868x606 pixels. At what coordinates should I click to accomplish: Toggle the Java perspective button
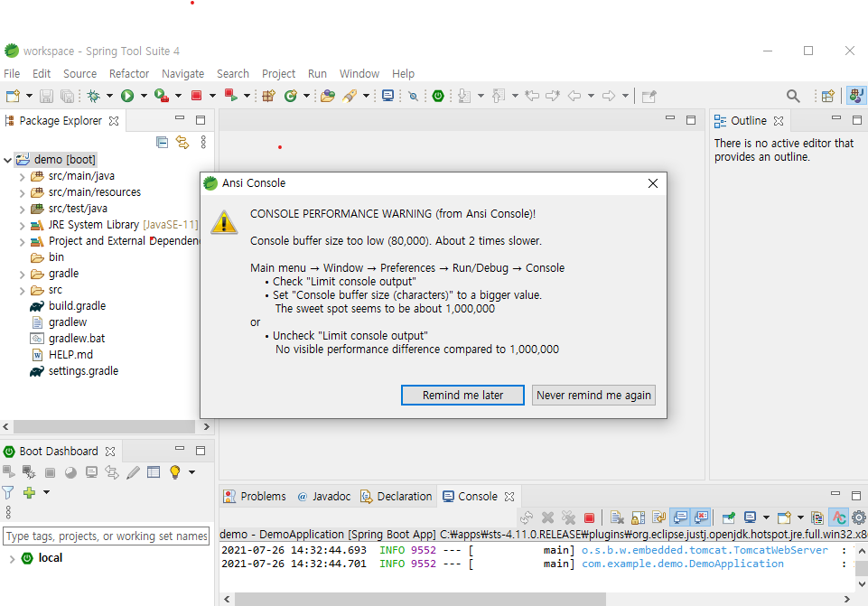(x=856, y=96)
